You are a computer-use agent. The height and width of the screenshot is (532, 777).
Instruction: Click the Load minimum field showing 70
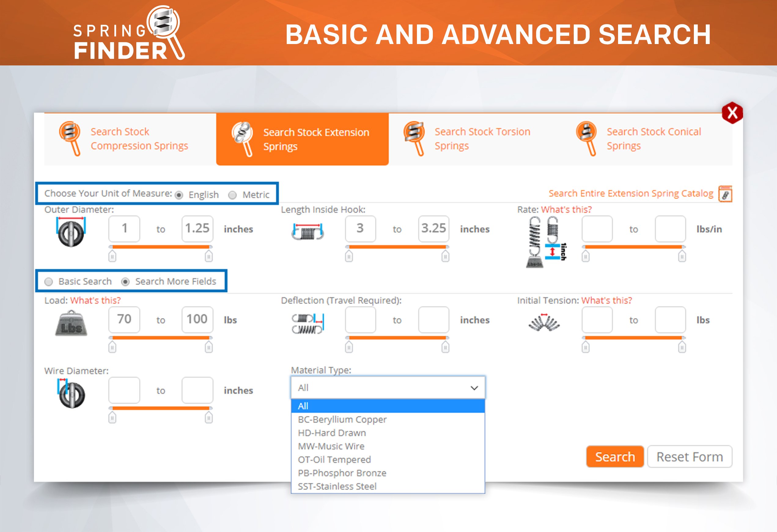pos(124,319)
